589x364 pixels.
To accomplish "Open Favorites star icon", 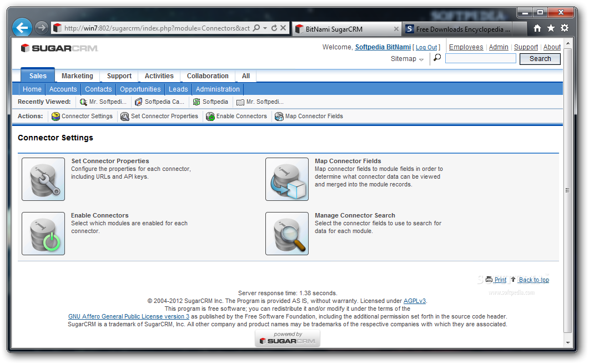I will (551, 28).
